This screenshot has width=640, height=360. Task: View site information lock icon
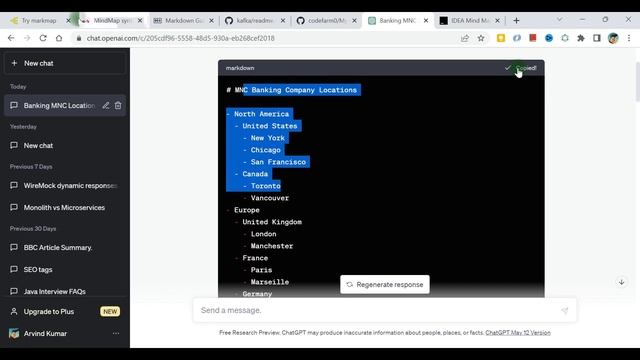(79, 38)
